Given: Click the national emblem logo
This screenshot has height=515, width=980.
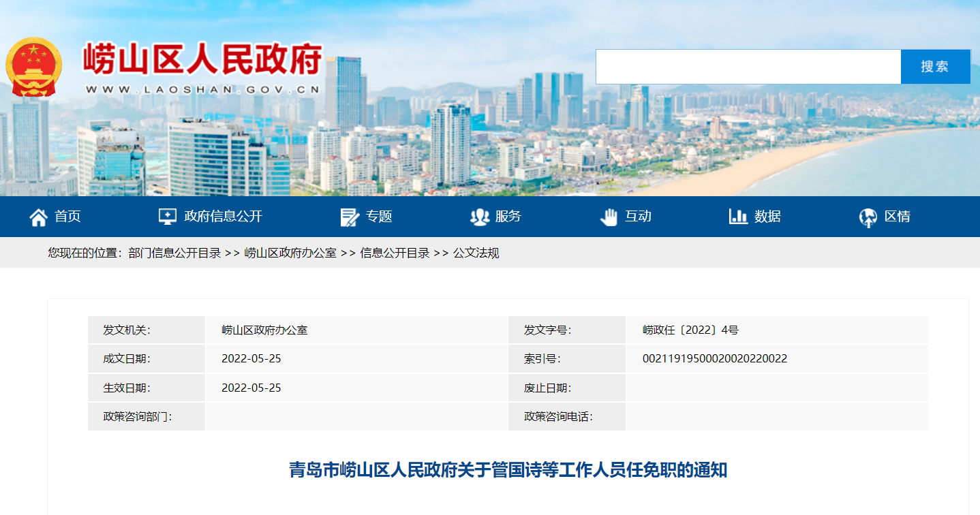Looking at the screenshot, I should [x=33, y=67].
